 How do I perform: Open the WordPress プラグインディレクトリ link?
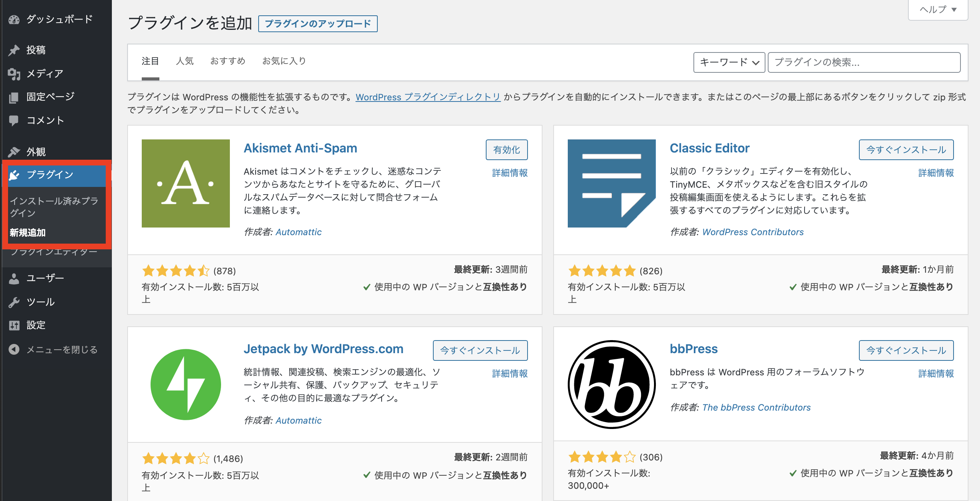click(428, 97)
